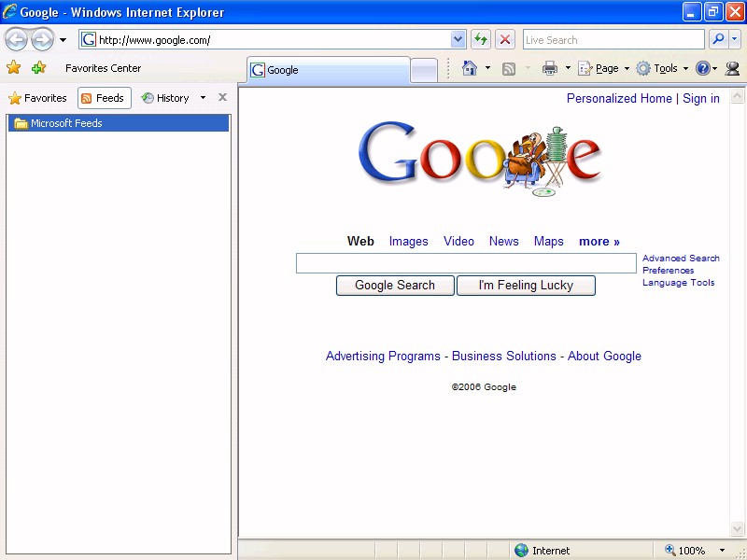Viewport: 747px width, 560px height.
Task: Open the Video search link
Action: 458,242
